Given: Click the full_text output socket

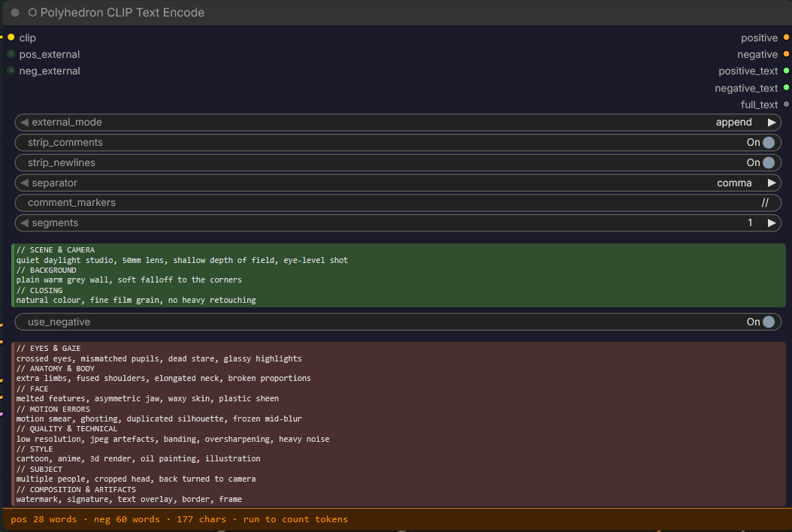Looking at the screenshot, I should tap(787, 104).
